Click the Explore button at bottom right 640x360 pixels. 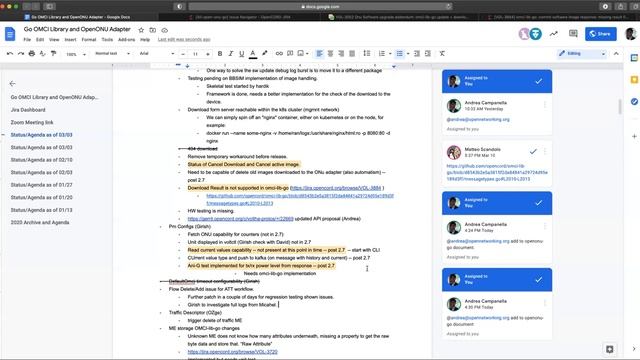(609, 349)
